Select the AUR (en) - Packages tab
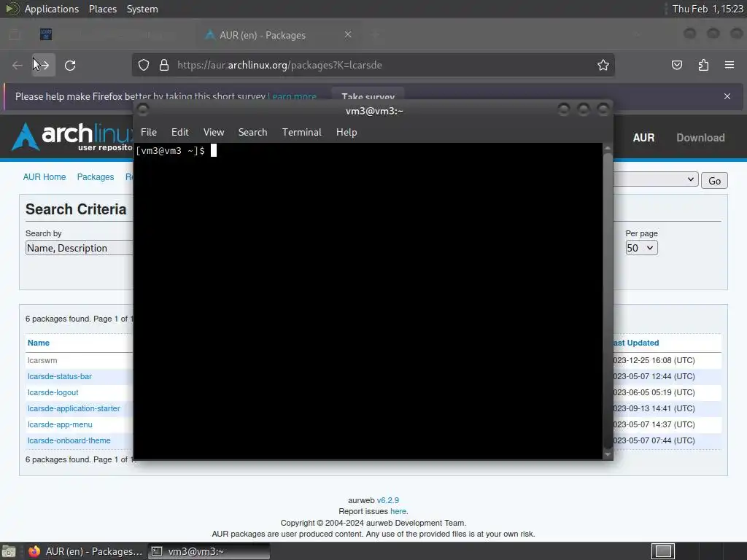This screenshot has width=747, height=560. pos(279,35)
